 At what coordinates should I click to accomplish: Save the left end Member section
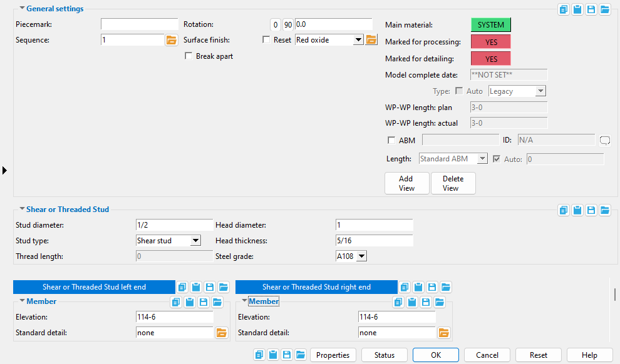pyautogui.click(x=204, y=303)
